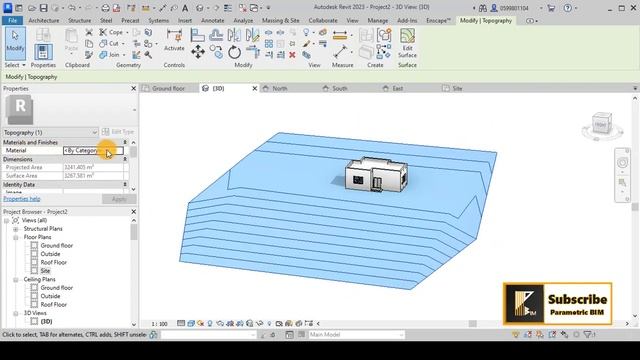Click the Ground floor floor plan checkbox icon
640x360 pixels.
34,245
